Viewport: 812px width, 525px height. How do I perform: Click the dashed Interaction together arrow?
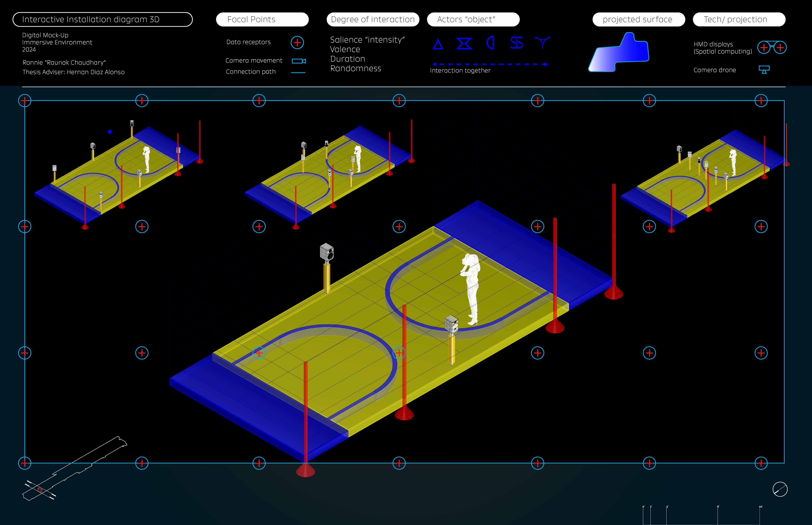[x=490, y=64]
